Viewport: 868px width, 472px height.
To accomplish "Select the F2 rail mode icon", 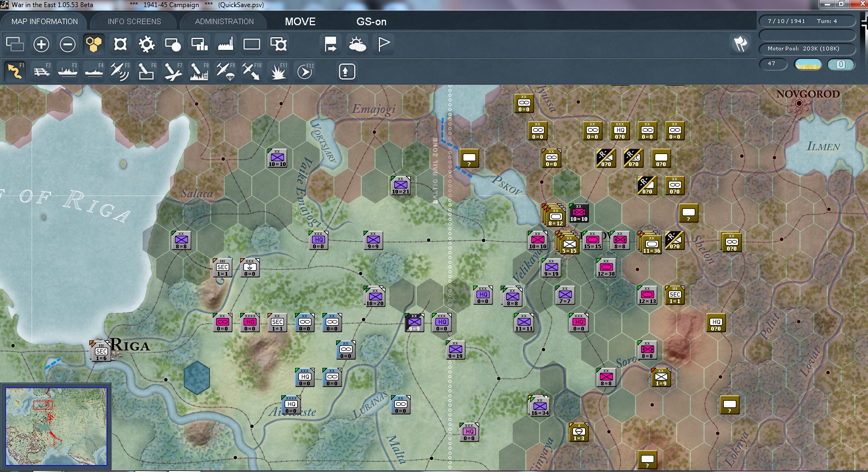I will pos(42,71).
